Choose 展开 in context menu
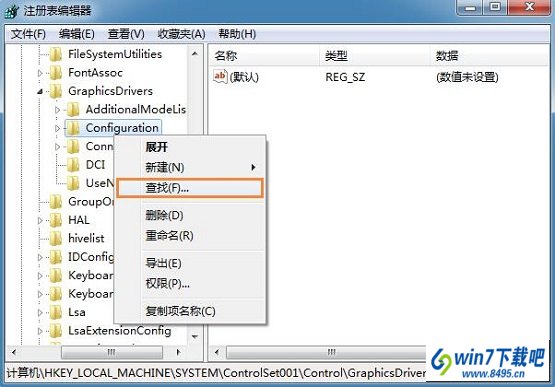 click(191, 147)
